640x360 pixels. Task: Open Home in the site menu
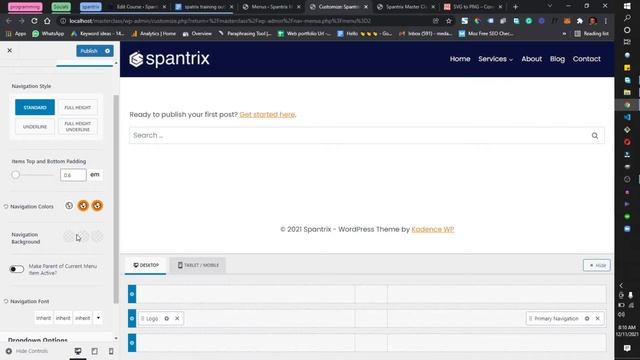(460, 59)
